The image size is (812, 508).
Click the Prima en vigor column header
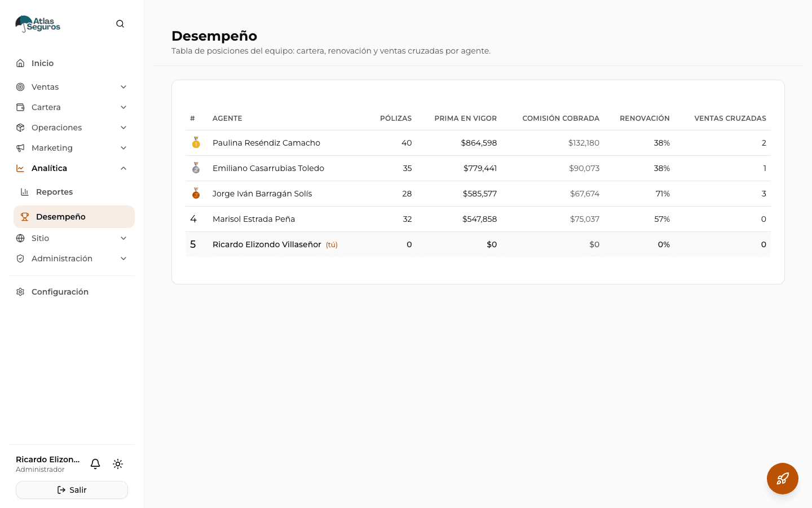[466, 119]
